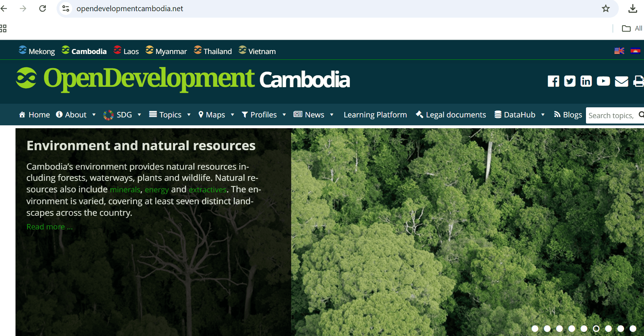Select the last slideshow dot
Screen dimensions: 644x336
coord(633,328)
